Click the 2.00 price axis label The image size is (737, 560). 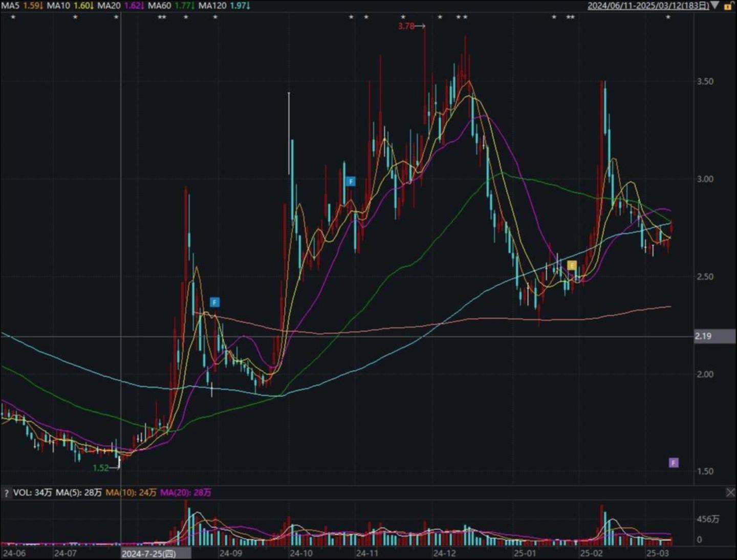705,374
